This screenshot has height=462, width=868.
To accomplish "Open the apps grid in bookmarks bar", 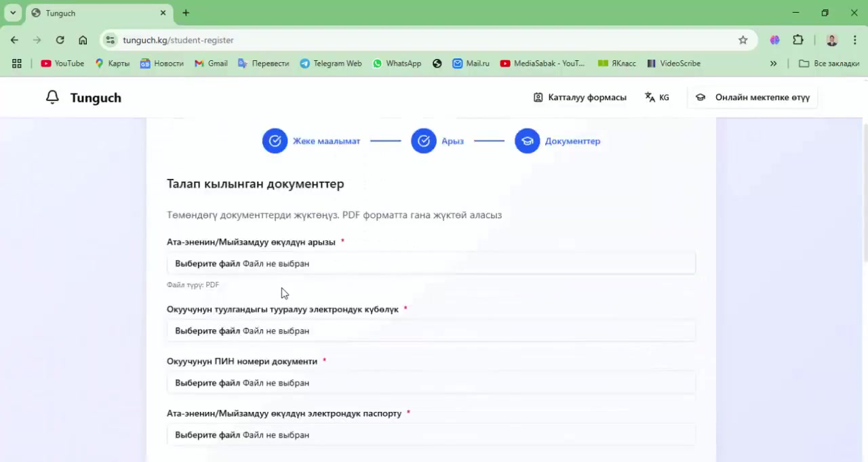I will (x=17, y=63).
